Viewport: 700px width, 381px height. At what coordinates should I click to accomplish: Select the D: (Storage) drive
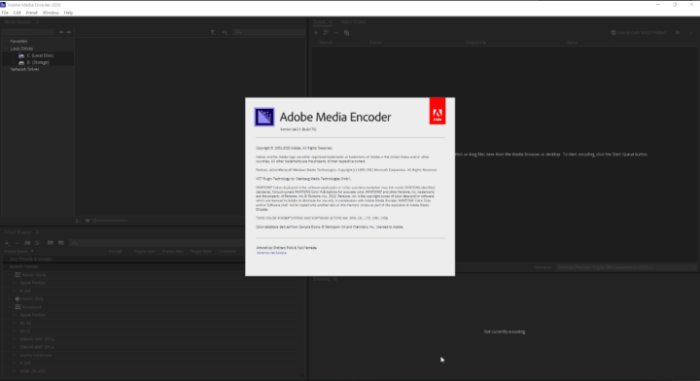coord(38,63)
